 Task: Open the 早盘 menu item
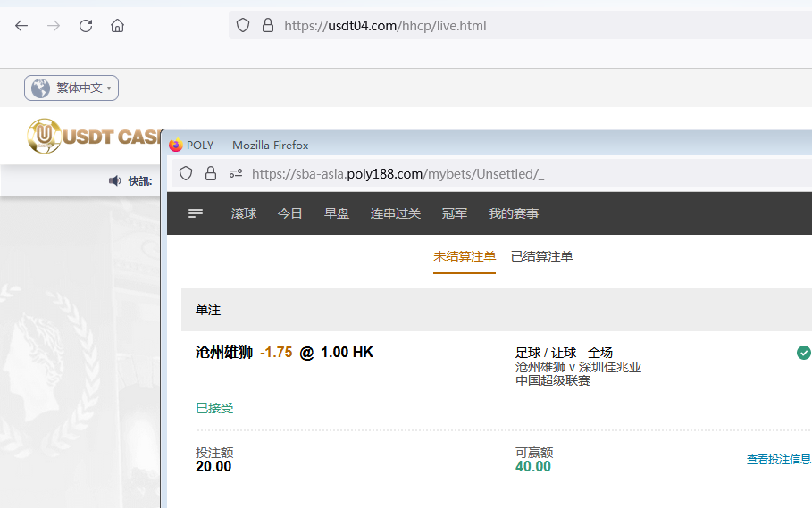[x=337, y=213]
